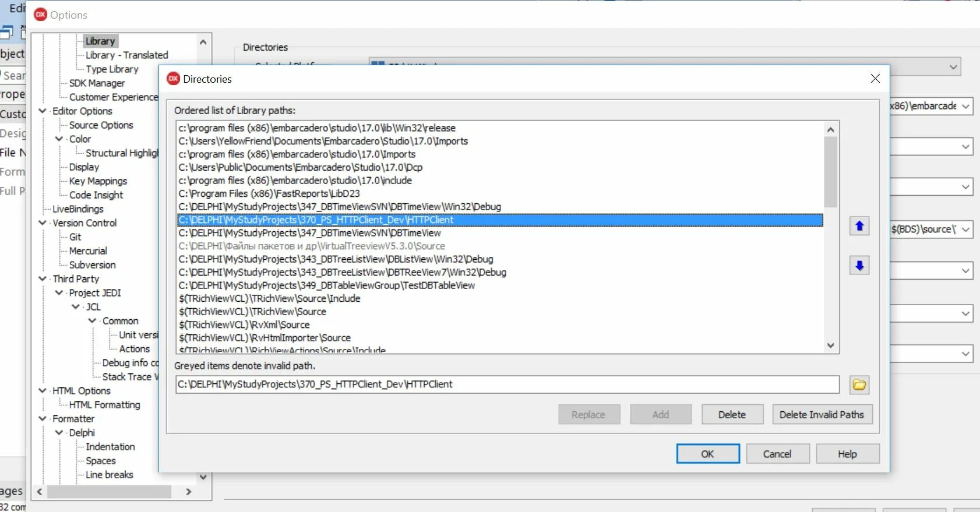Browse for folder using yellow folder icon
980x512 pixels.
tap(859, 384)
